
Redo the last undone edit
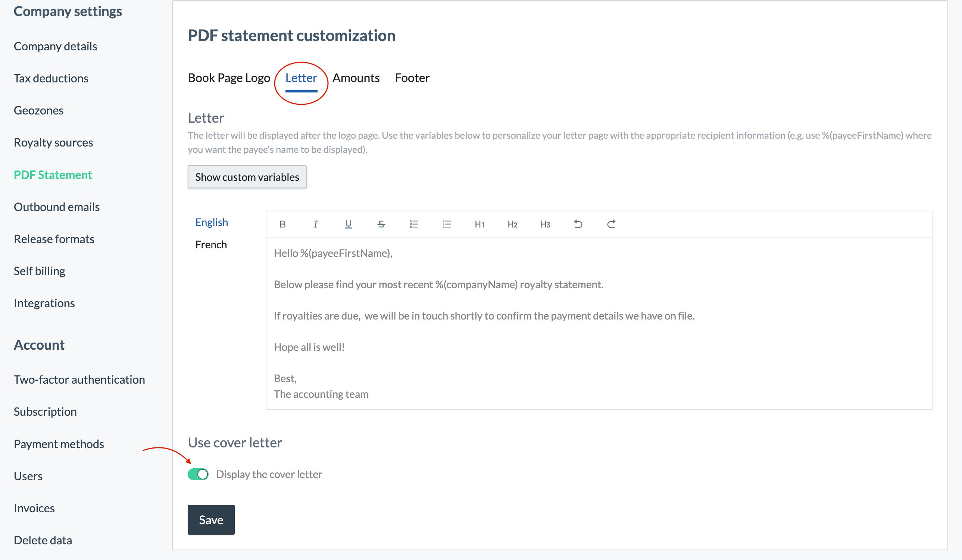[611, 224]
